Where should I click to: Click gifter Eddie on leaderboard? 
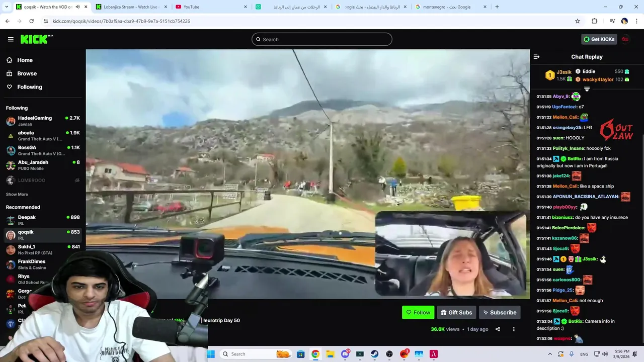pos(589,71)
